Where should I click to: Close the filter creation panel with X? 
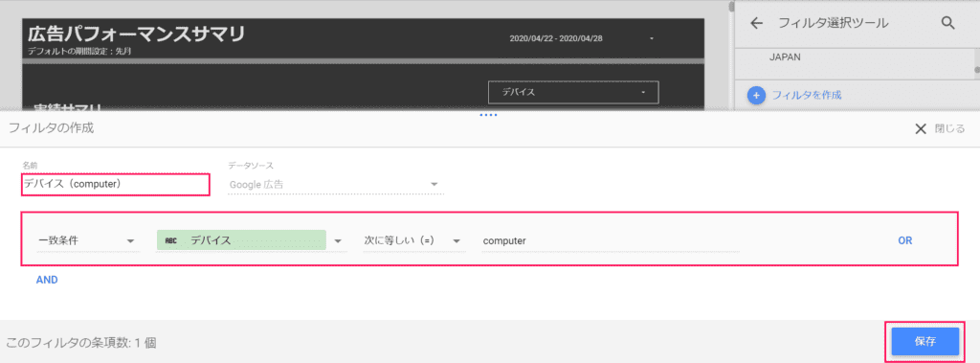pyautogui.click(x=920, y=129)
